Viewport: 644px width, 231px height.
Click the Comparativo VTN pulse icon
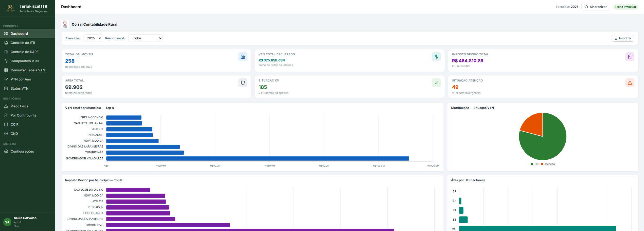6,61
